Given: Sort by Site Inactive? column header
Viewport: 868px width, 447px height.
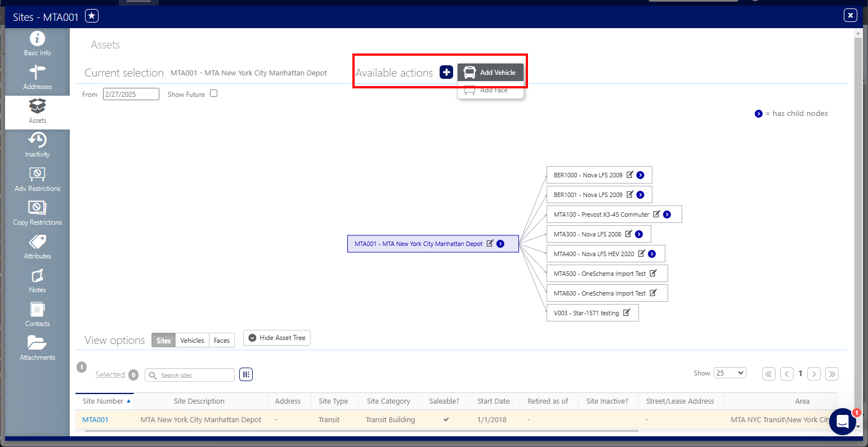Looking at the screenshot, I should 607,401.
